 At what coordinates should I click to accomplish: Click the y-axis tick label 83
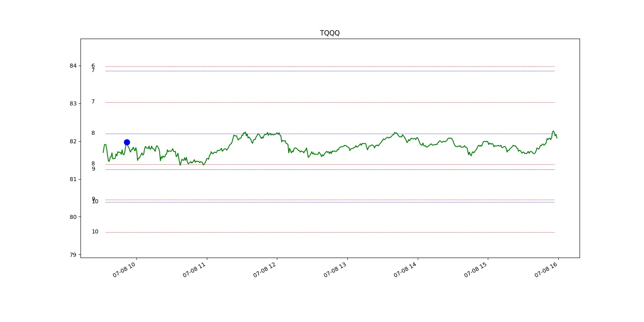[x=73, y=103]
